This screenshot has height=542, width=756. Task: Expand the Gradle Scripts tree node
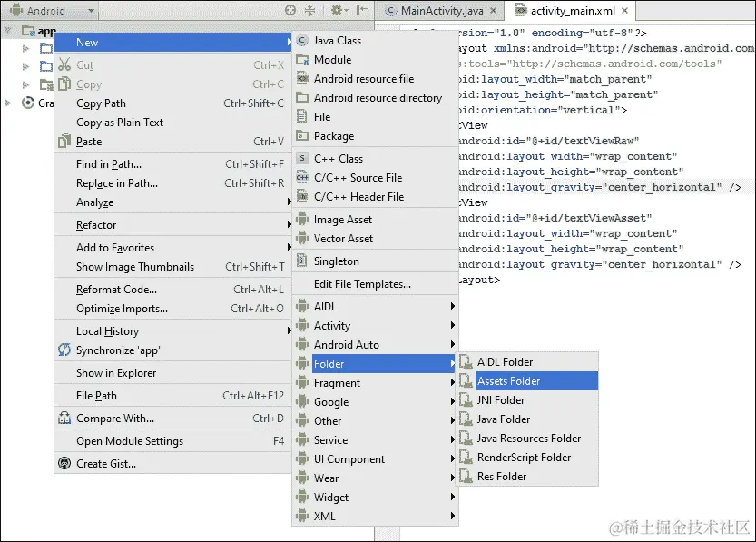coord(7,103)
